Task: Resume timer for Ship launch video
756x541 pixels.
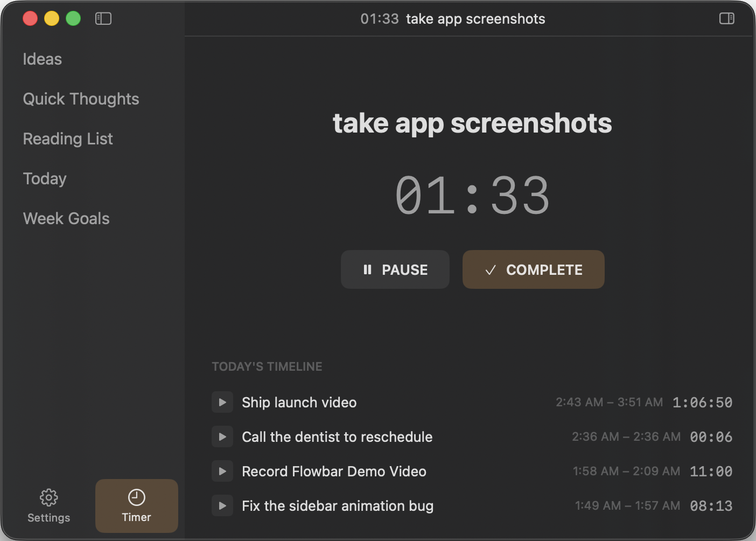Action: [222, 402]
